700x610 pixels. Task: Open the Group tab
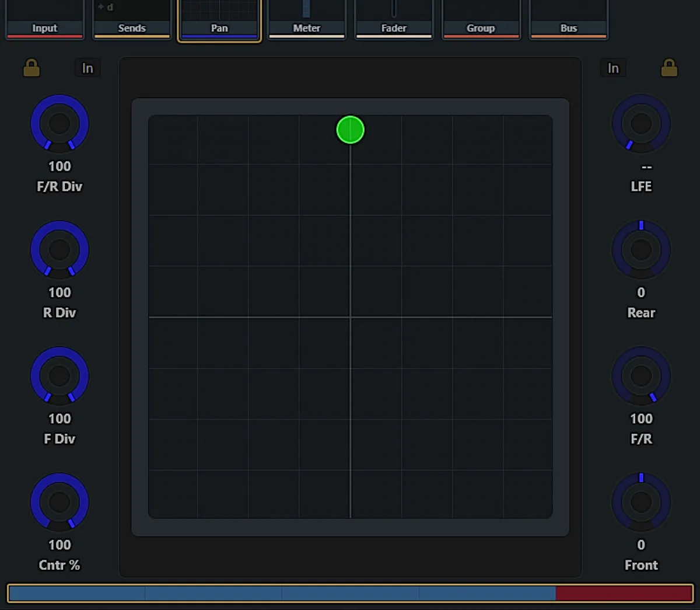(481, 20)
